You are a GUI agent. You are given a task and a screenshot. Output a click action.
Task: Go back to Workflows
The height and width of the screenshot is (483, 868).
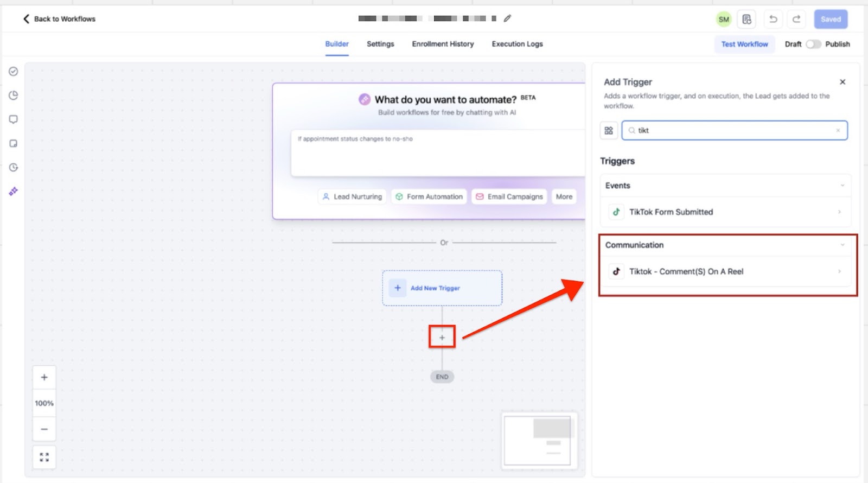click(59, 18)
